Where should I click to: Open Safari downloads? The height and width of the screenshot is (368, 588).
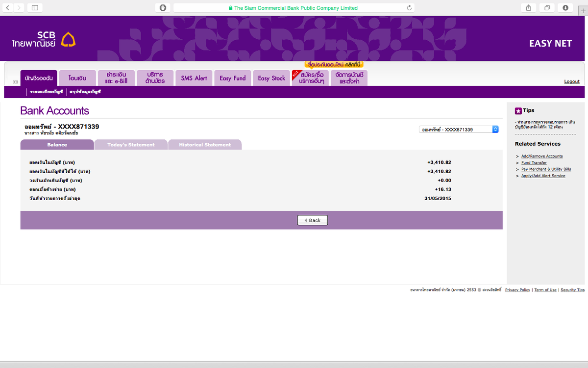565,8
